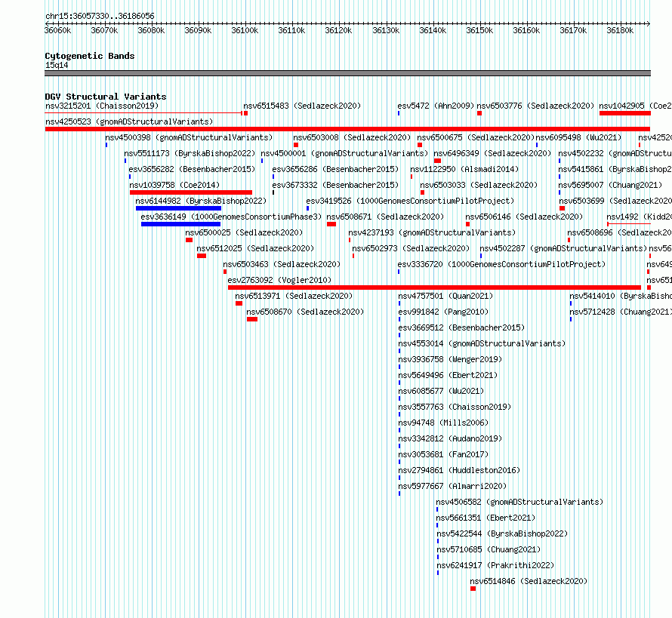Viewport: 672px width, 618px height.
Task: Click nsv6513971 (Sedlazeck2020) label
Action: 294,296
